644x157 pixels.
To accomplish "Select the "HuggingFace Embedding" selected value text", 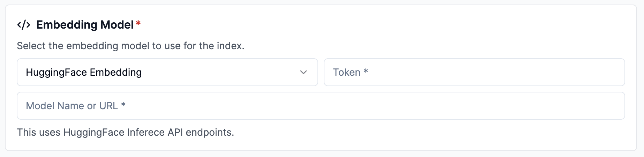I will pos(84,72).
